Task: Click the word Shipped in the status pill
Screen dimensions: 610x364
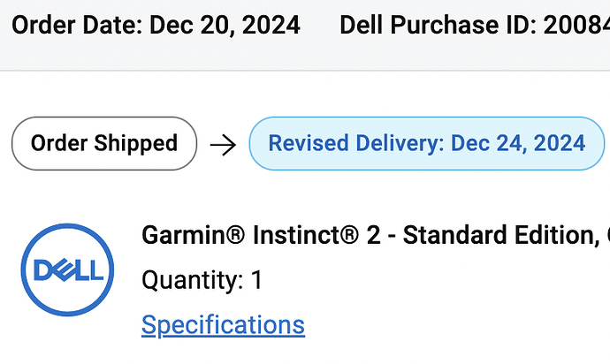Action: 136,143
